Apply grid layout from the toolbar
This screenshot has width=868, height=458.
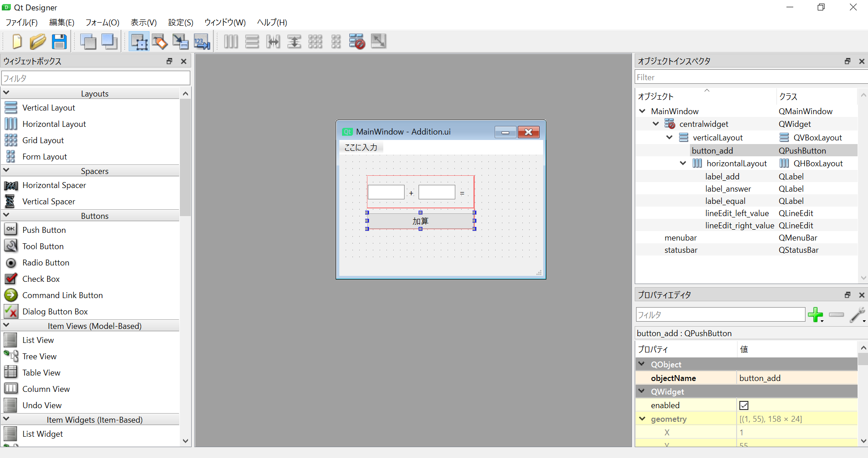[315, 41]
